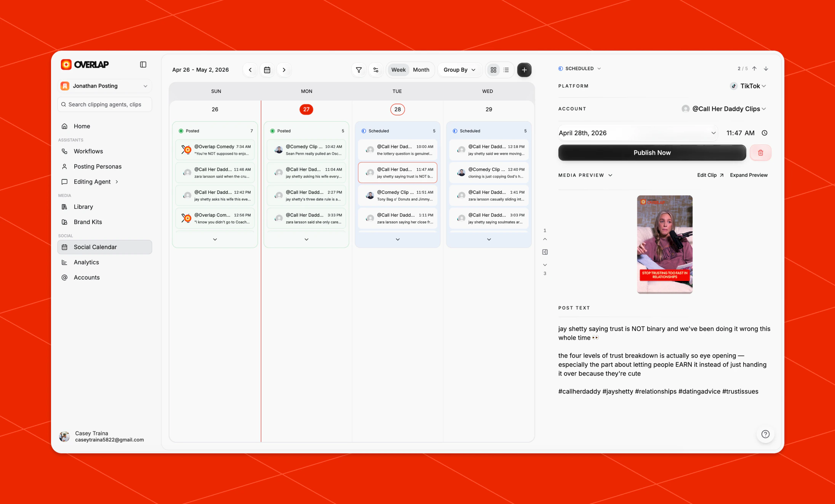Open Jonathan Posting workspace dropdown
This screenshot has width=835, height=504.
pos(105,86)
